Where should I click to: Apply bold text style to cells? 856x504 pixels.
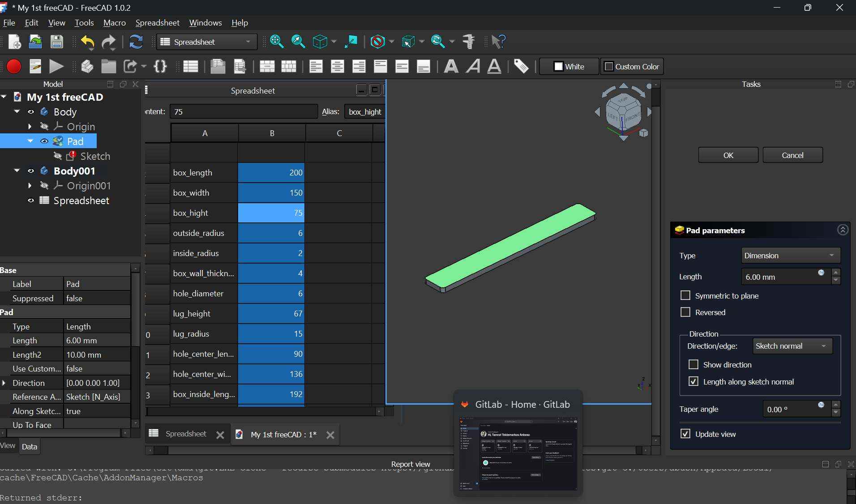click(x=451, y=67)
